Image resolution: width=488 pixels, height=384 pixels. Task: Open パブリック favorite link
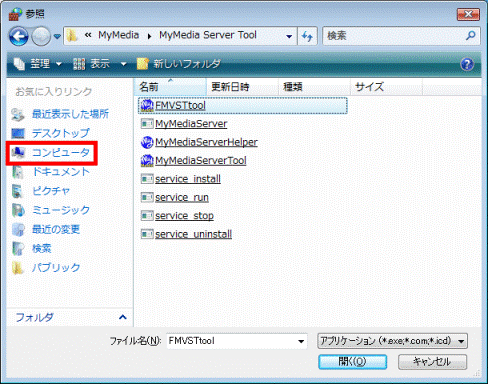tap(56, 268)
